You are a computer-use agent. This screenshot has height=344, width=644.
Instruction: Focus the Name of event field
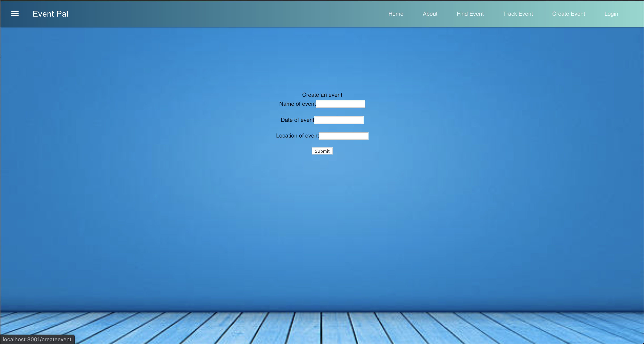click(340, 104)
